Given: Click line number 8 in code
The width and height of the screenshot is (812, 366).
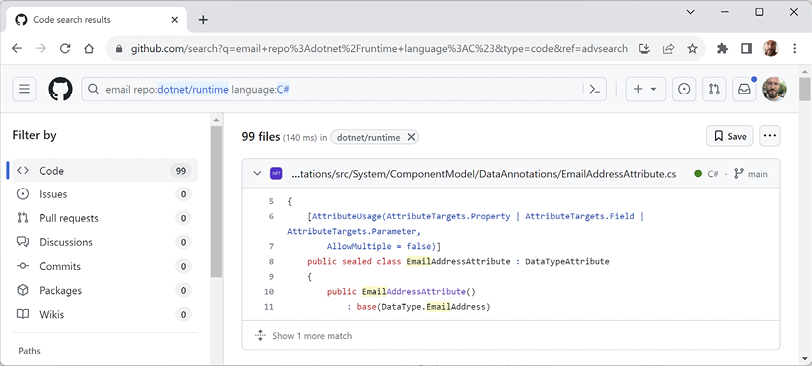Looking at the screenshot, I should [271, 261].
